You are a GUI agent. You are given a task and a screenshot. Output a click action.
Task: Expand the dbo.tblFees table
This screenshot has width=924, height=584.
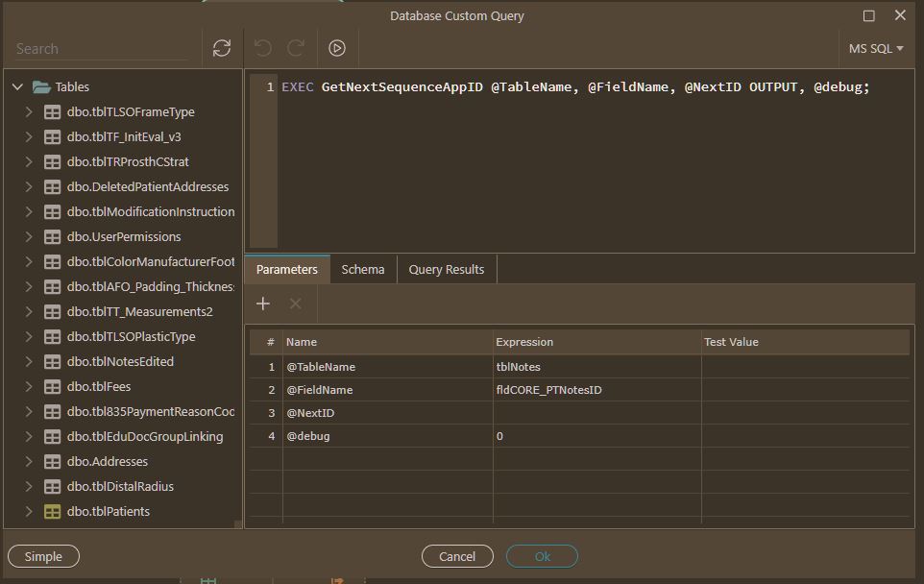click(x=28, y=386)
